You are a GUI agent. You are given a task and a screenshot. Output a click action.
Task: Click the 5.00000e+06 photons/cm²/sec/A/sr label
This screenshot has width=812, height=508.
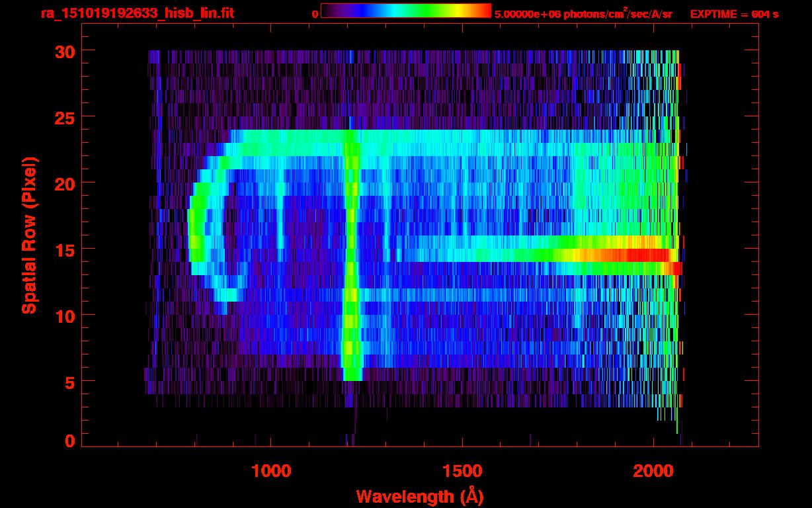tap(583, 13)
